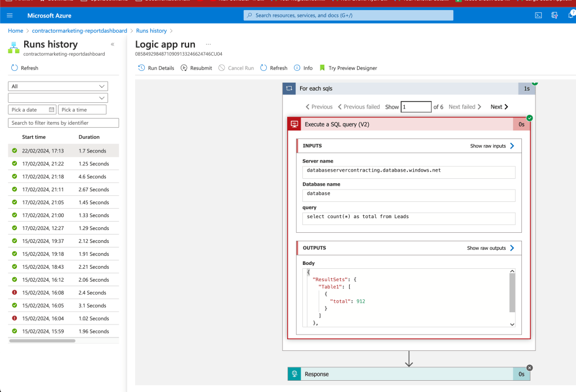Click the Microsoft Azure brand link
The image size is (576, 392).
[49, 15]
